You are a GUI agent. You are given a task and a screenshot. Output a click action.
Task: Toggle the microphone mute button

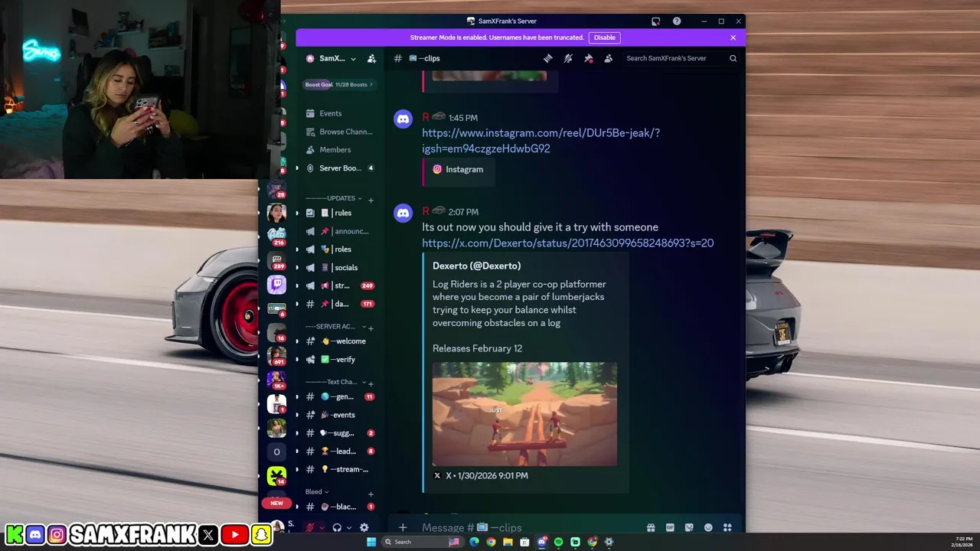pos(310,527)
